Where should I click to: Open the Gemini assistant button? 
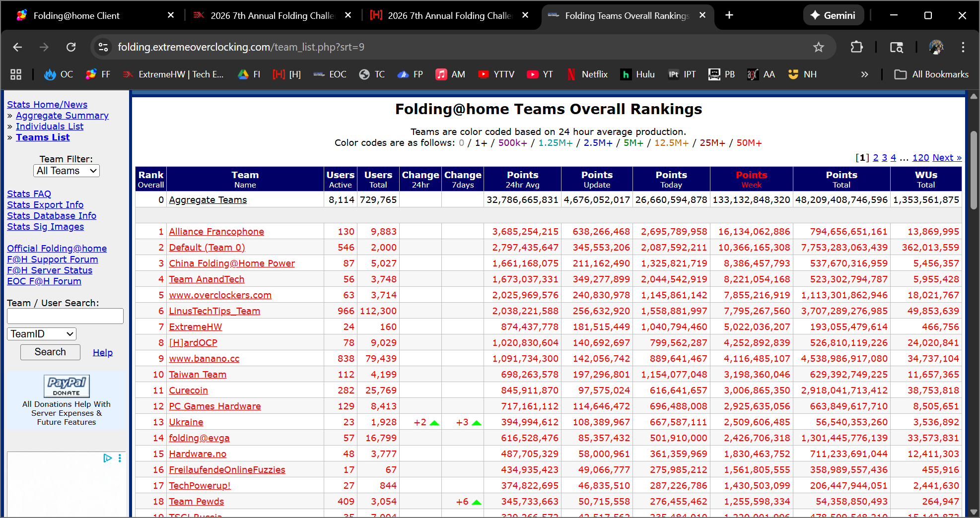[833, 15]
